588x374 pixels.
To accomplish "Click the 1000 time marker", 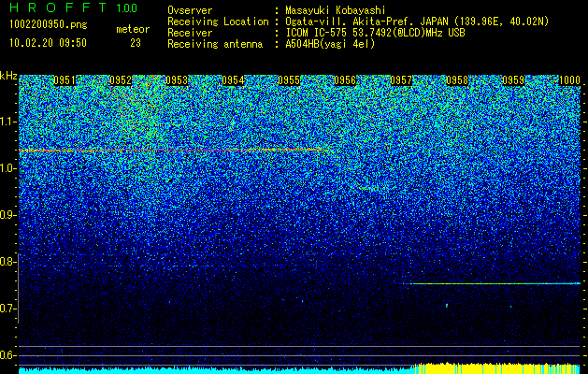I will (569, 80).
